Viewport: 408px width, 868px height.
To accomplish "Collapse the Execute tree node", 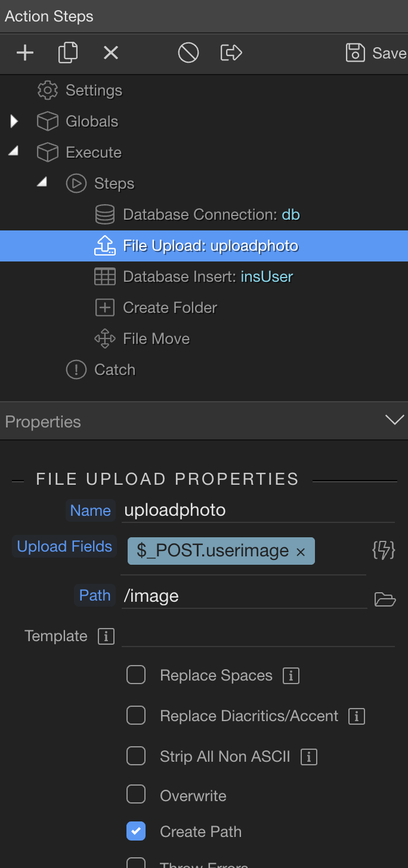I will point(13,152).
